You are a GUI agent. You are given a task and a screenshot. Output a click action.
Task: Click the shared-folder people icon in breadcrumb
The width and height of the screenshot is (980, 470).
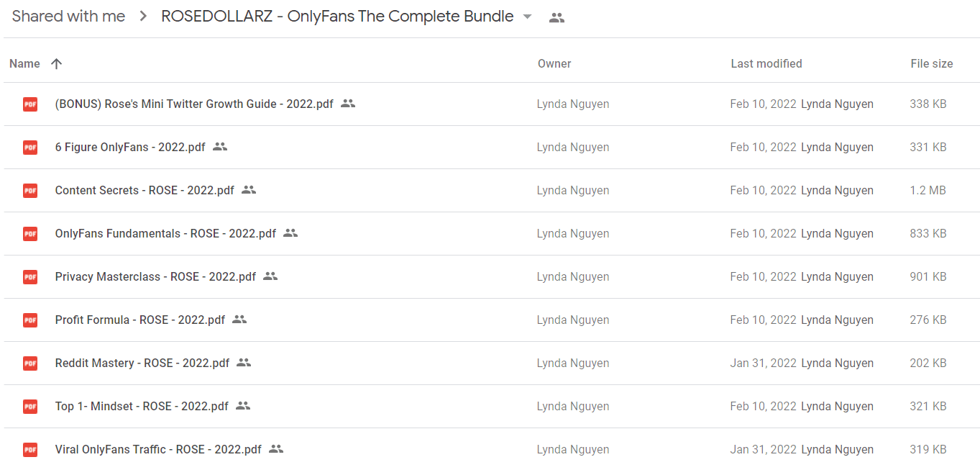(557, 18)
